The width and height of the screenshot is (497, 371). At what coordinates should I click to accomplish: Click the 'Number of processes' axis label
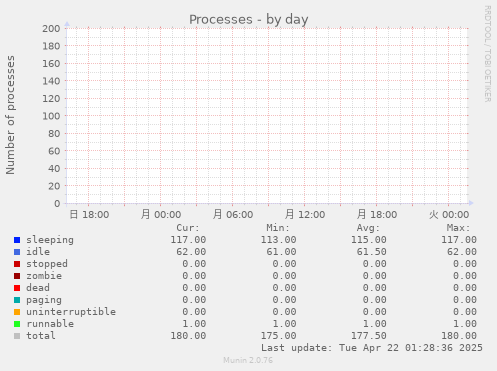10,115
